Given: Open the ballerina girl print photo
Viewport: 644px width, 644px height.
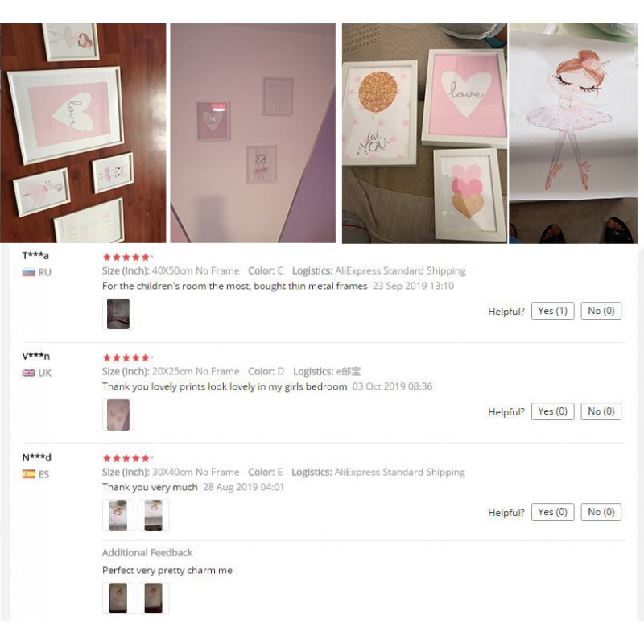Looking at the screenshot, I should pos(573,133).
